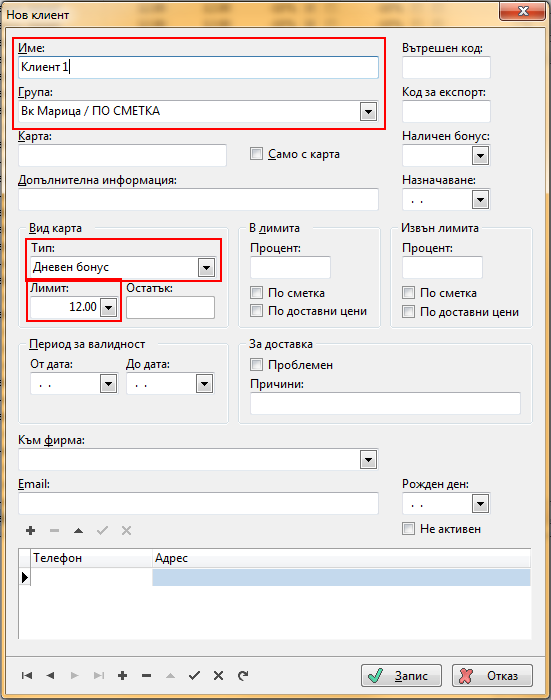Screen dimensions: 551x700
Task: Refresh data with bottom refresh icon
Action: pos(242,675)
